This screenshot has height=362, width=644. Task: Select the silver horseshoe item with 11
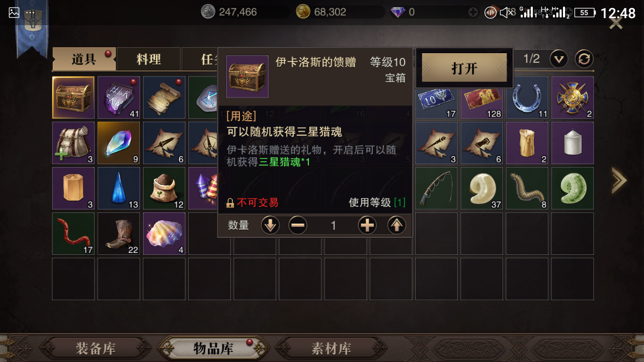527,98
